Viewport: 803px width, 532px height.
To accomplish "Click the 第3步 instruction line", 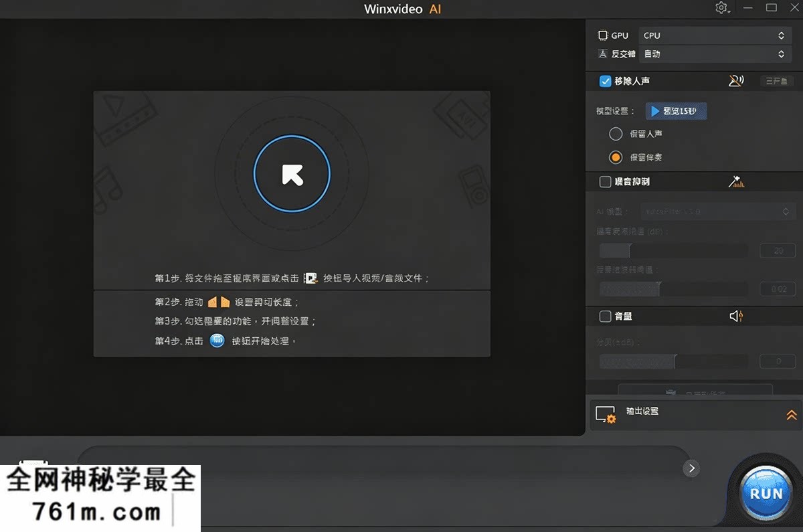I will [x=235, y=321].
